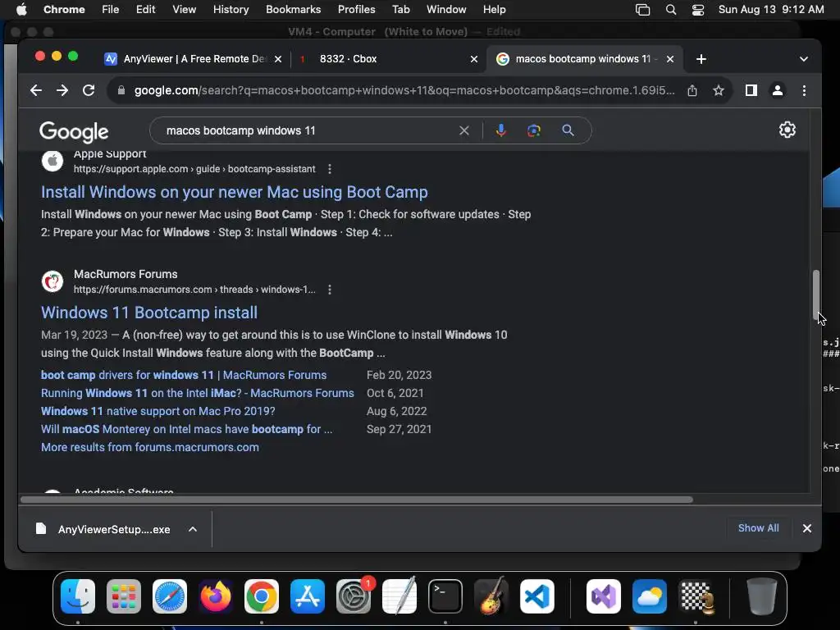Click the horizontal scrollbar at page bottom
The width and height of the screenshot is (840, 630).
tap(357, 500)
